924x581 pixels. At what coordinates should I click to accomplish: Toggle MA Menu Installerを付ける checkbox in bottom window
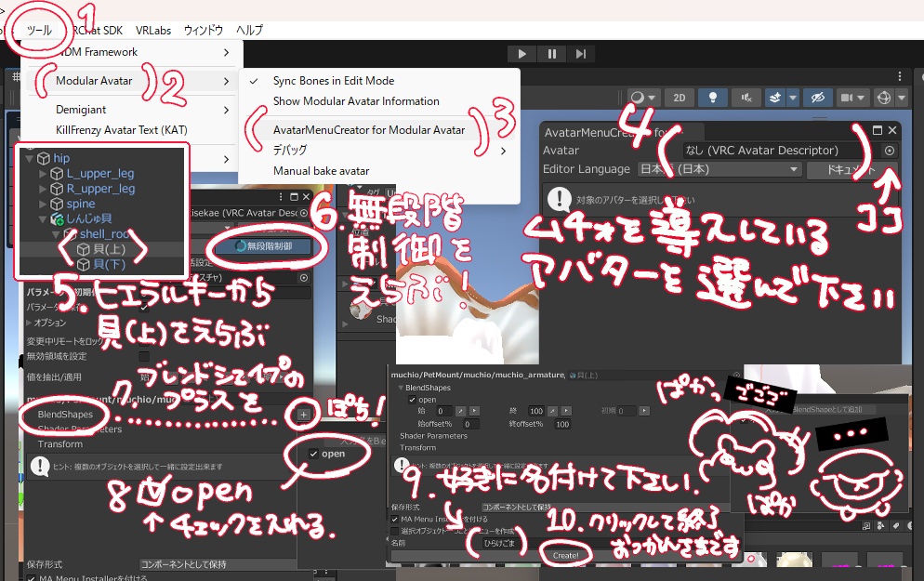395,519
